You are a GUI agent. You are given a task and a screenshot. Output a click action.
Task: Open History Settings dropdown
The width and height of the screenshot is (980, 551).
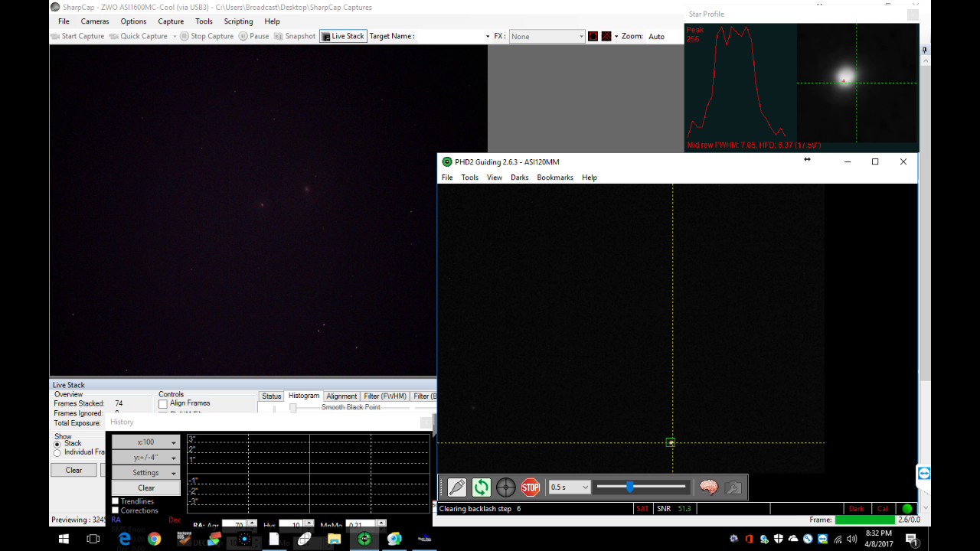pos(145,472)
